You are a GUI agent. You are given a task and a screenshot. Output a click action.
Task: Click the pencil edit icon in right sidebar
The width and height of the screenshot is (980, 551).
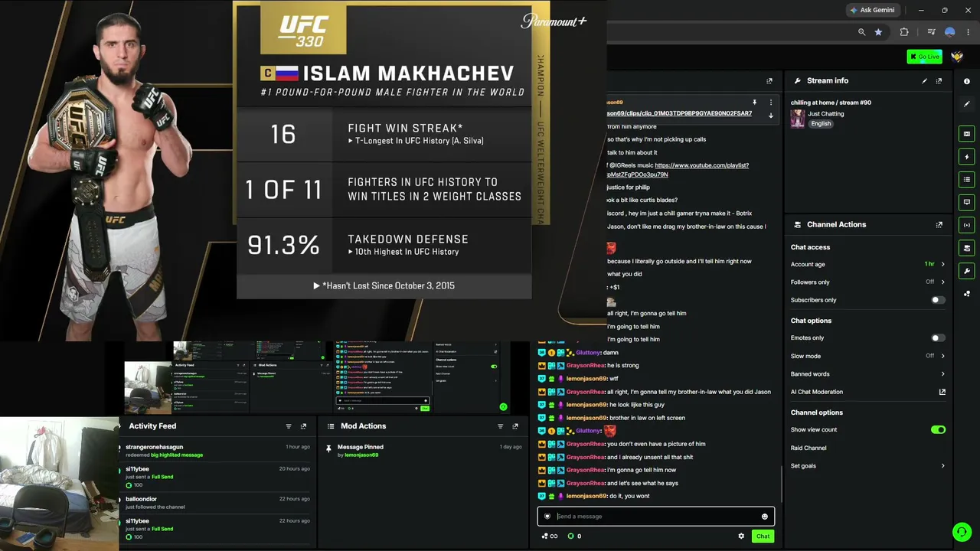pos(966,104)
